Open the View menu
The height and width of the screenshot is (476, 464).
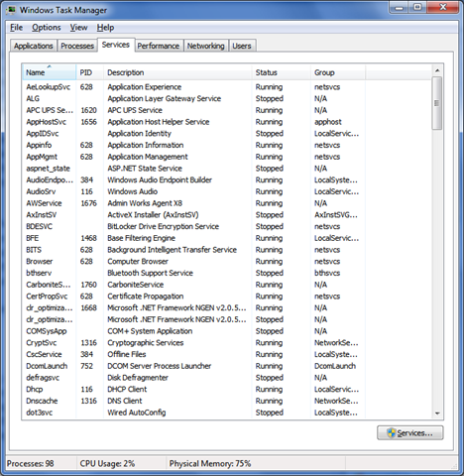pos(78,28)
